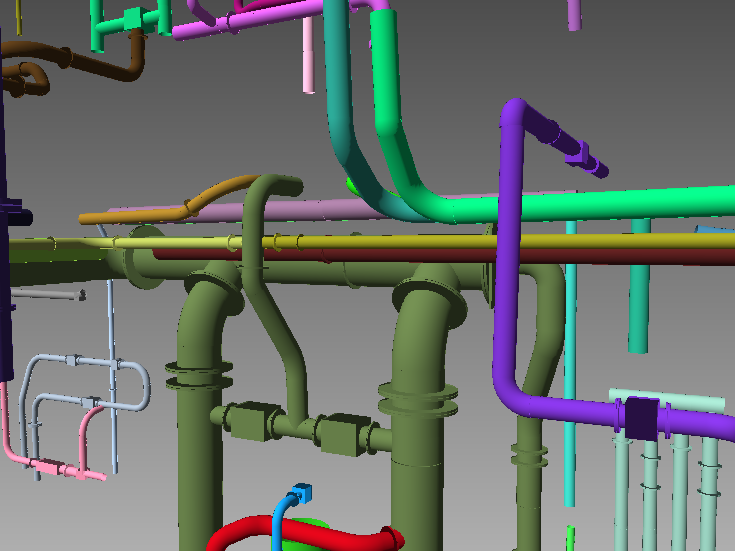The height and width of the screenshot is (551, 735).
Task: Pick the green cube fitting at top left
Action: [x=134, y=20]
